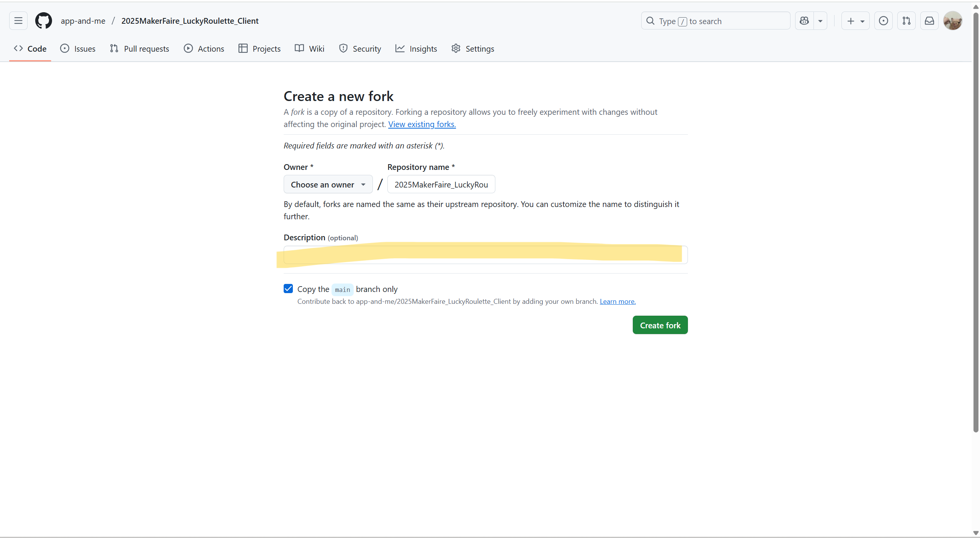
Task: Open the user profile avatar menu
Action: point(952,21)
